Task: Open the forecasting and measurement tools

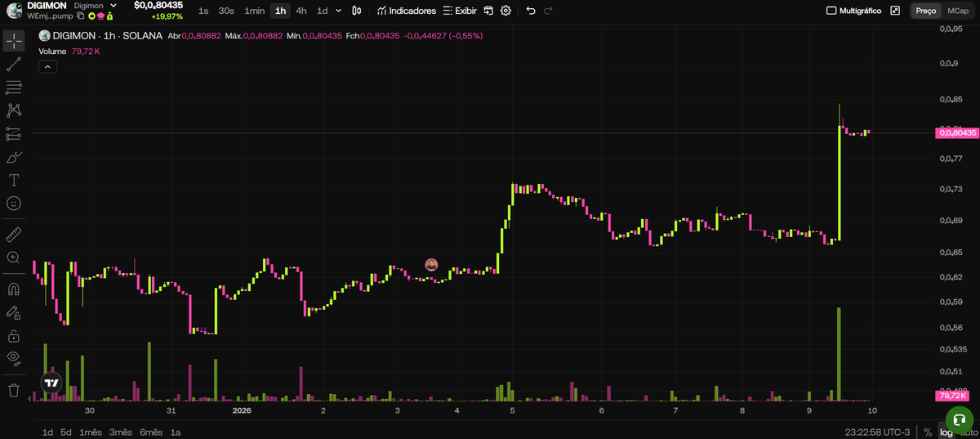Action: (x=14, y=133)
